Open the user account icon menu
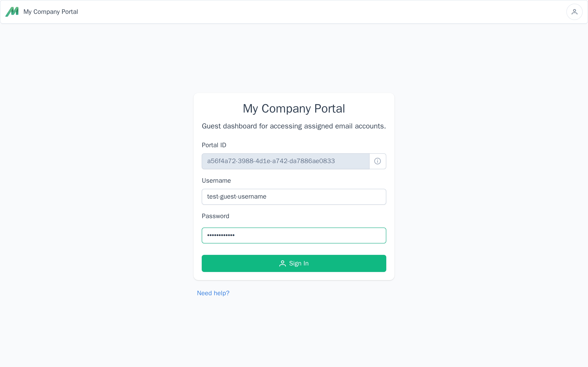The width and height of the screenshot is (588, 367). point(574,12)
